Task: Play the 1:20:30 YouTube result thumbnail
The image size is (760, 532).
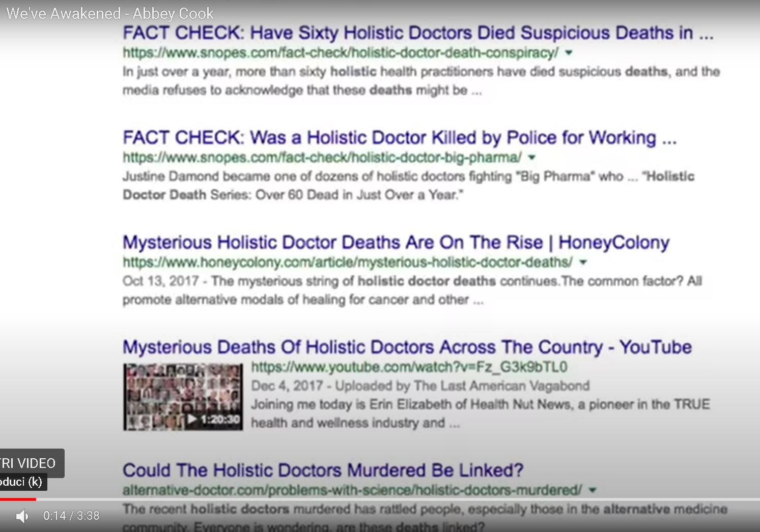Action: pos(183,397)
